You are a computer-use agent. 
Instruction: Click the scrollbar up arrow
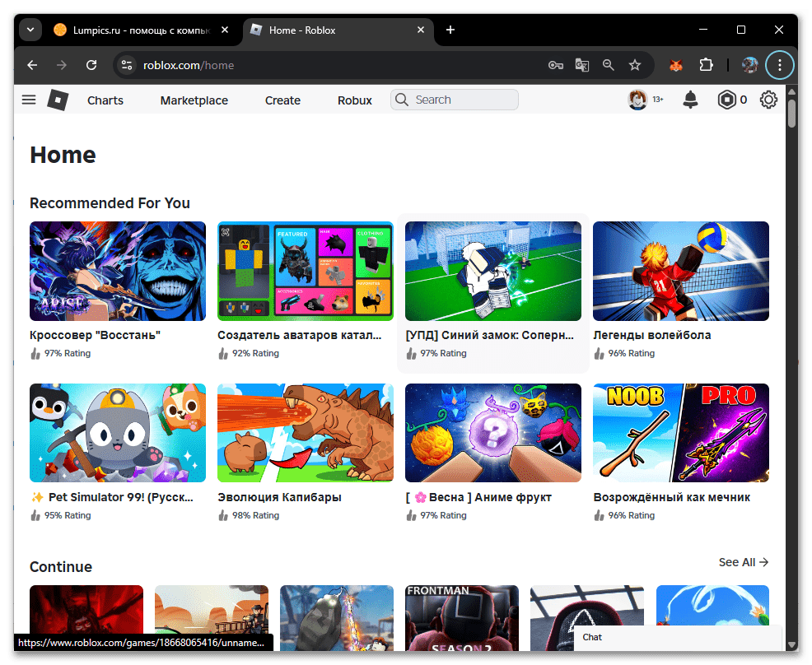791,91
